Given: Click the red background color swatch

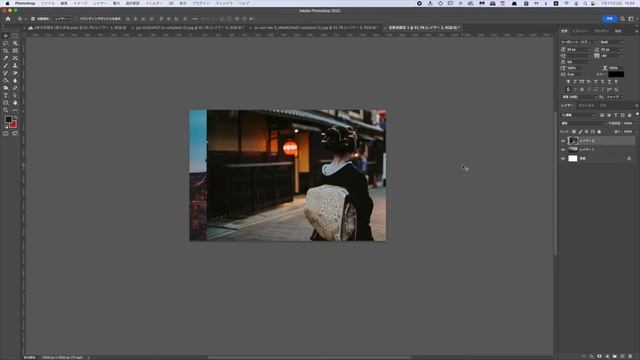Looking at the screenshot, I should 13,124.
